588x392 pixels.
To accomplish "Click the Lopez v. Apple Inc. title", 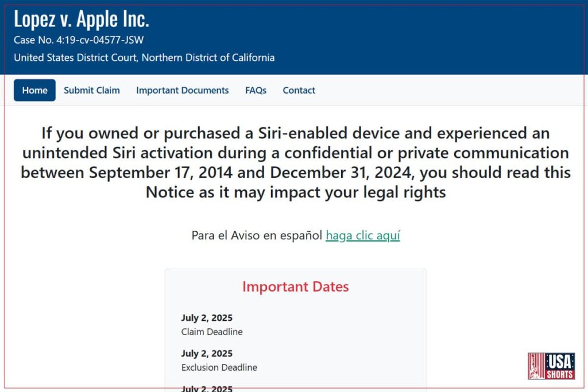I will 82,19.
